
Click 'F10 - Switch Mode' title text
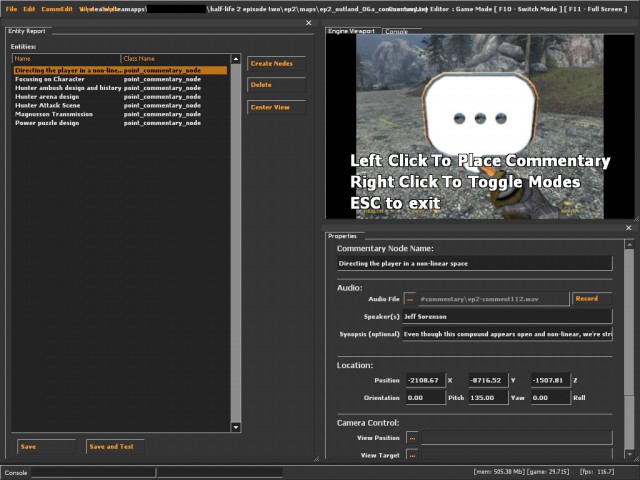coord(526,9)
